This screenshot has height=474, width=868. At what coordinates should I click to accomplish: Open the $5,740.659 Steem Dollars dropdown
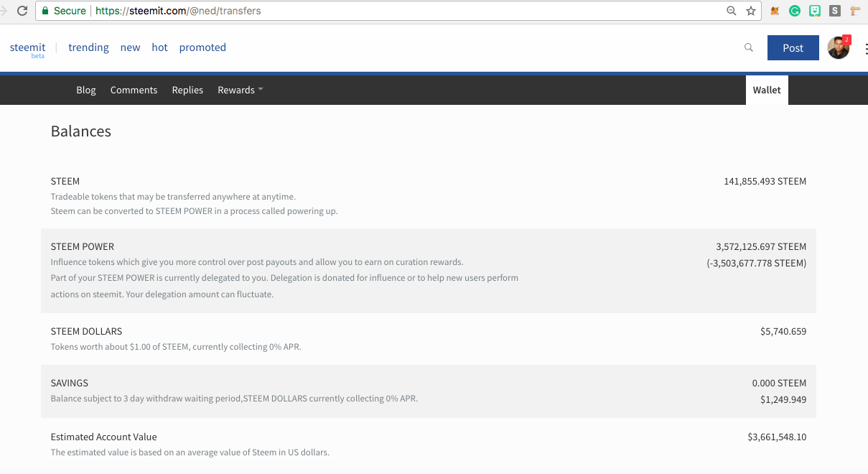783,332
